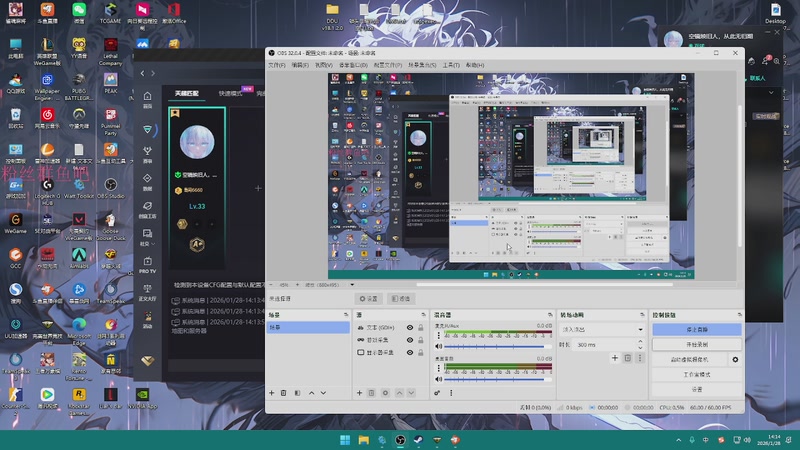The height and width of the screenshot is (450, 800).
Task: Open the 编辑(E) menu
Action: click(x=300, y=65)
